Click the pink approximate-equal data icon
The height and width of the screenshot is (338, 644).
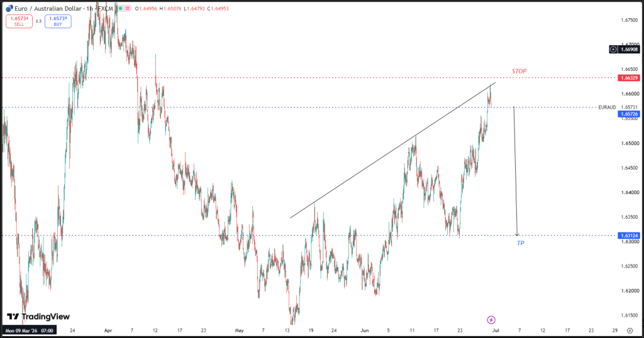click(x=128, y=8)
